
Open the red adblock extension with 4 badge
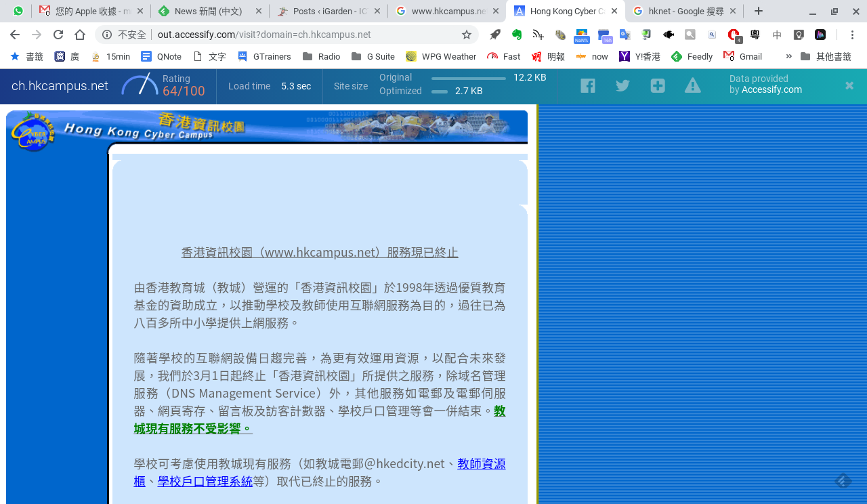pyautogui.click(x=734, y=36)
